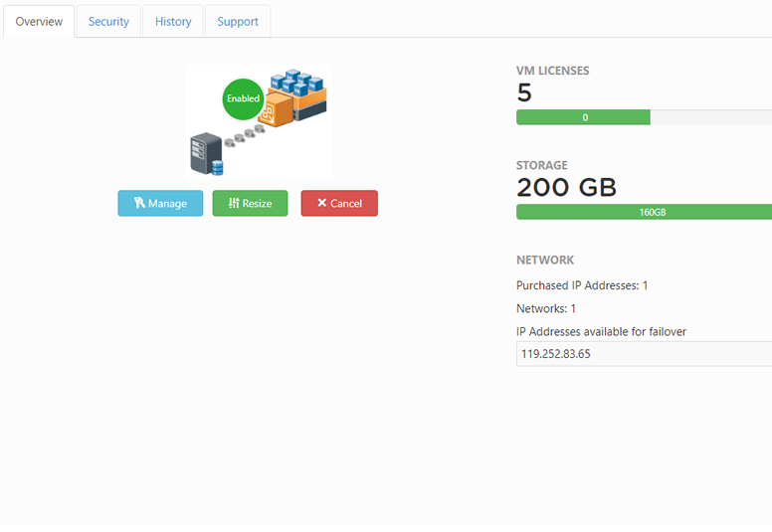Click the blue VM cubes icon

click(x=296, y=83)
